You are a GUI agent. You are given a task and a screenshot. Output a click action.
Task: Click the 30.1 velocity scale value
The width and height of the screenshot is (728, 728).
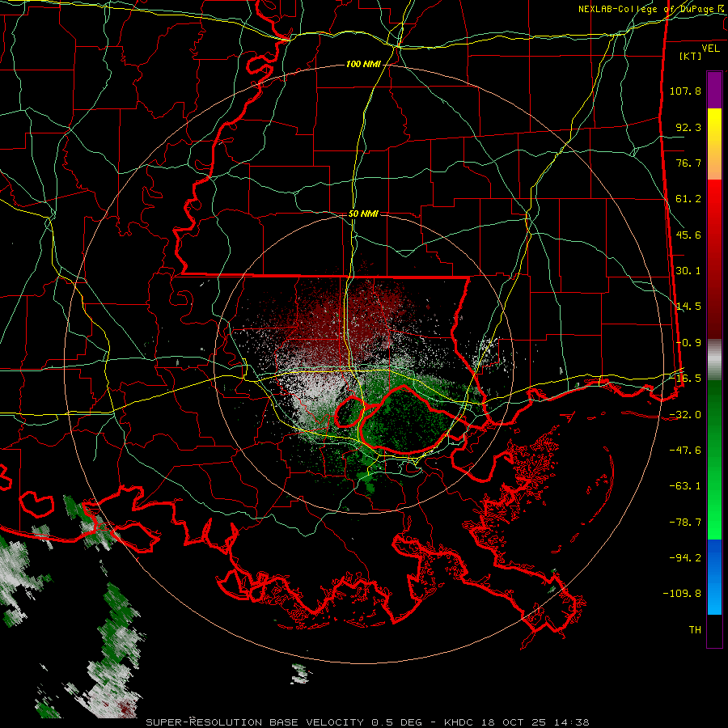(x=688, y=271)
